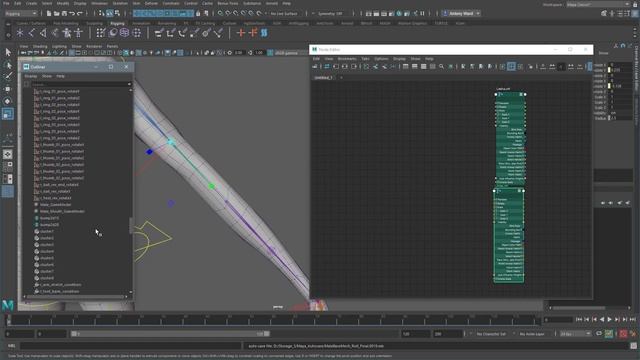Viewport: 640px width, 360px height.
Task: Click Go to End of range button
Action: coord(633,320)
